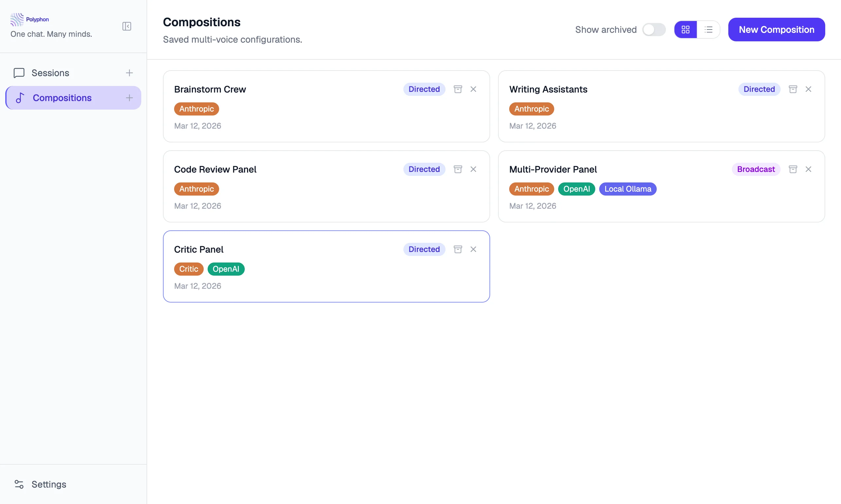Open Settings at sidebar bottom
The height and width of the screenshot is (504, 841).
pos(49,484)
